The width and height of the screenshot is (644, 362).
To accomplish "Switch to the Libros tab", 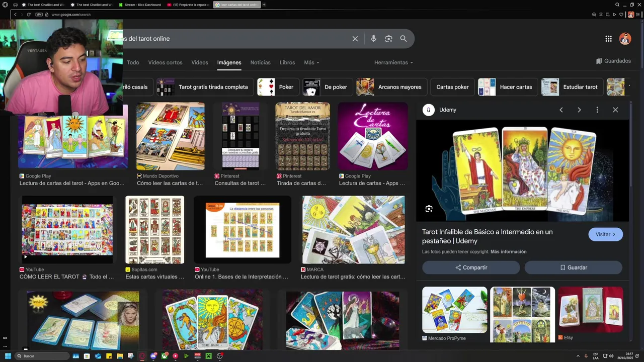I will (287, 62).
